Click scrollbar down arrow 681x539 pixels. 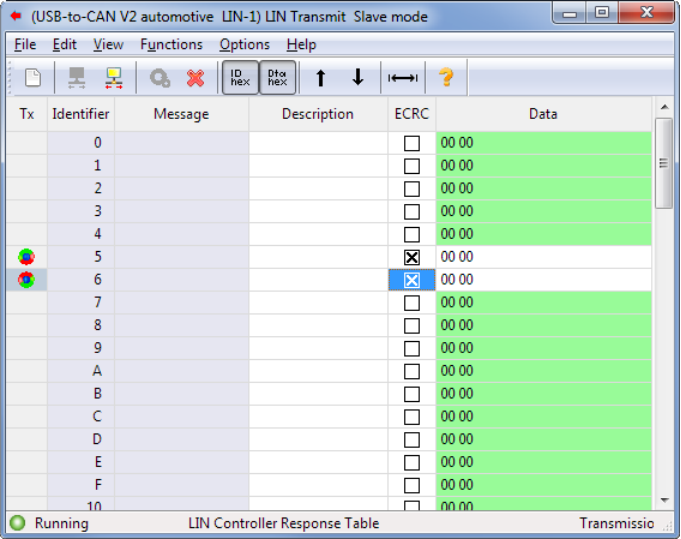[x=664, y=500]
